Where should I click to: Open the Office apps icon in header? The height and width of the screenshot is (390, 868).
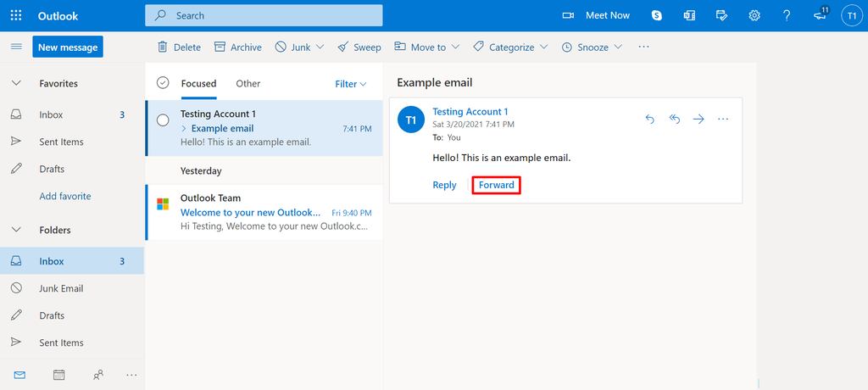tap(689, 15)
